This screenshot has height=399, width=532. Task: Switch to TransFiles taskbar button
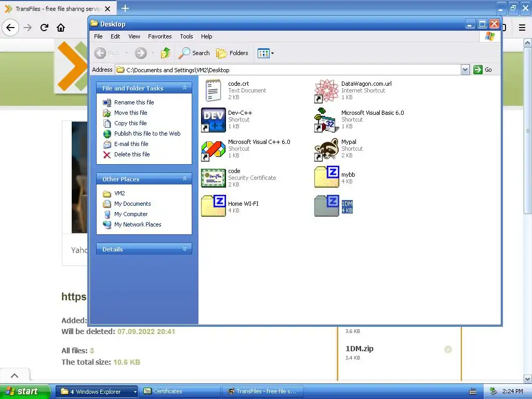263,392
